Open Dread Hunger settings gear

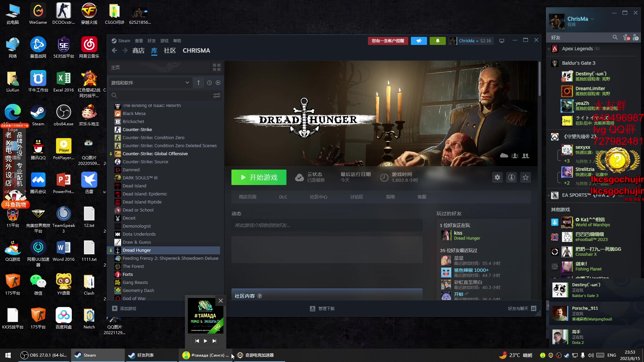[497, 177]
